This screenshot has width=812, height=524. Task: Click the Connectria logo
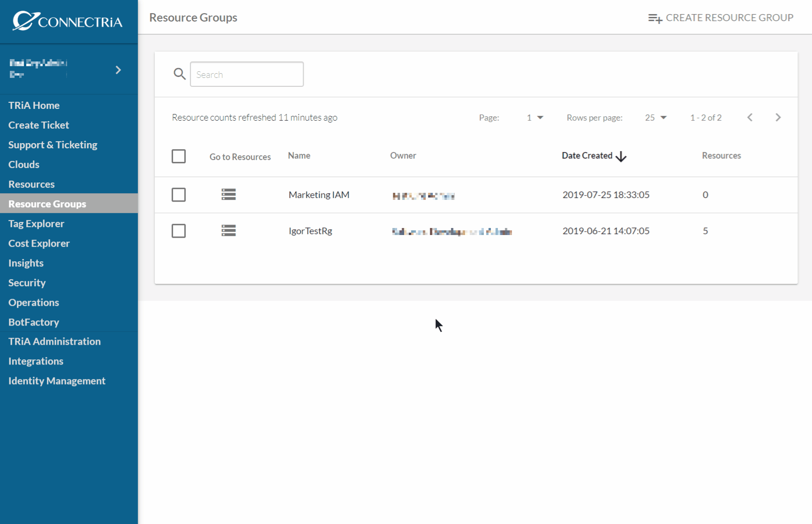(68, 21)
